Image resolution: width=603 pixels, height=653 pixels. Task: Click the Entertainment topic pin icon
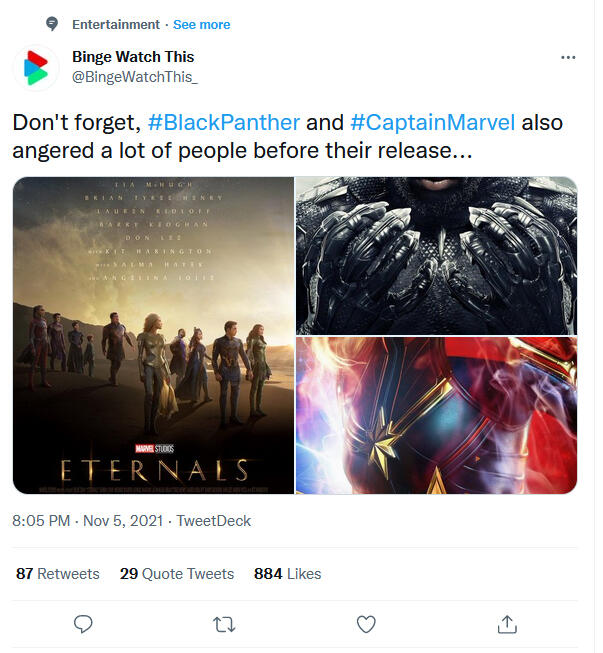(53, 24)
